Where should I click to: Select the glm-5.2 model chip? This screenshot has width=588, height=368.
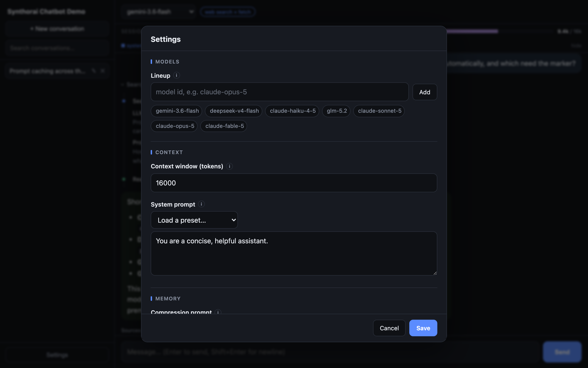(x=336, y=111)
